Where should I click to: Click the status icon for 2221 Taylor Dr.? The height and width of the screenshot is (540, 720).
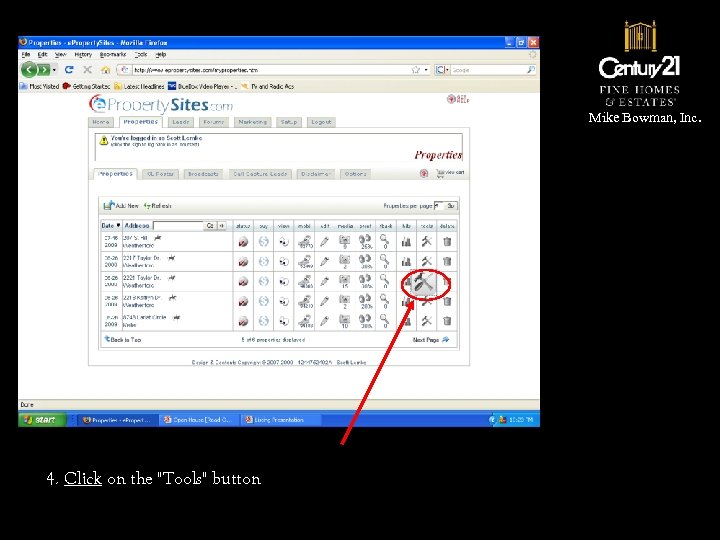[x=243, y=281]
